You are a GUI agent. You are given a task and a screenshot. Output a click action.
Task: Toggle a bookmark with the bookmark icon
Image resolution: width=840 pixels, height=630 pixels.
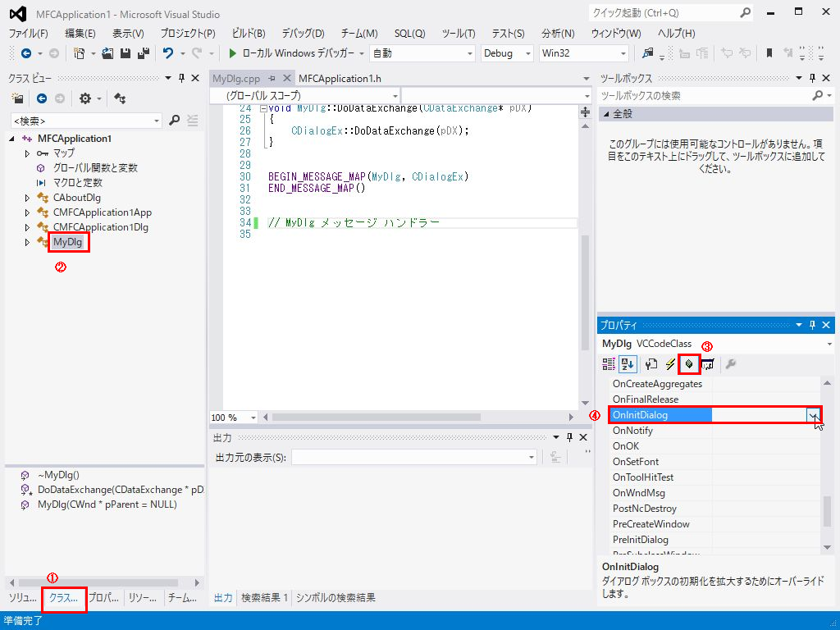pyautogui.click(x=769, y=53)
